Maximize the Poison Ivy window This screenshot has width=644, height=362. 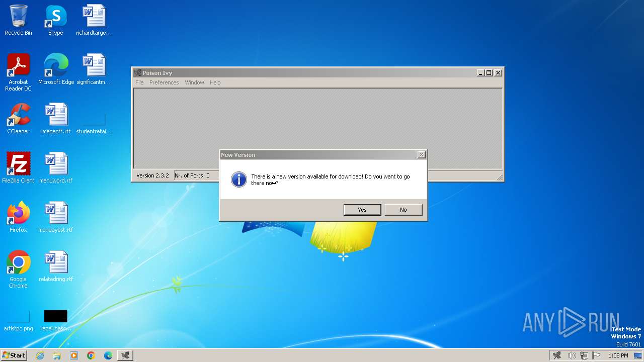pos(489,73)
